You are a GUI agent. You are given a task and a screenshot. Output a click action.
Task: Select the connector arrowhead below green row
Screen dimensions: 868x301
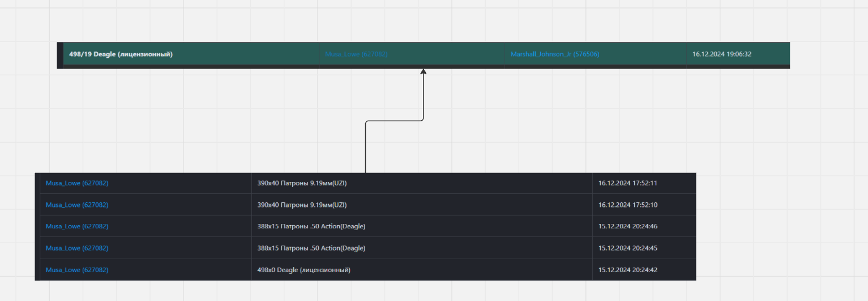pyautogui.click(x=423, y=72)
